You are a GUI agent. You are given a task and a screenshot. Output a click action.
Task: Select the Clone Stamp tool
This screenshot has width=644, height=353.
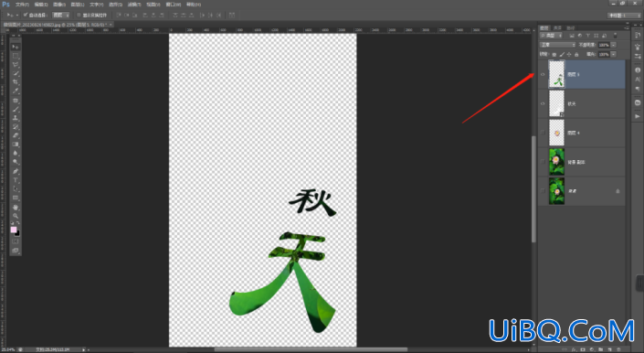click(16, 118)
